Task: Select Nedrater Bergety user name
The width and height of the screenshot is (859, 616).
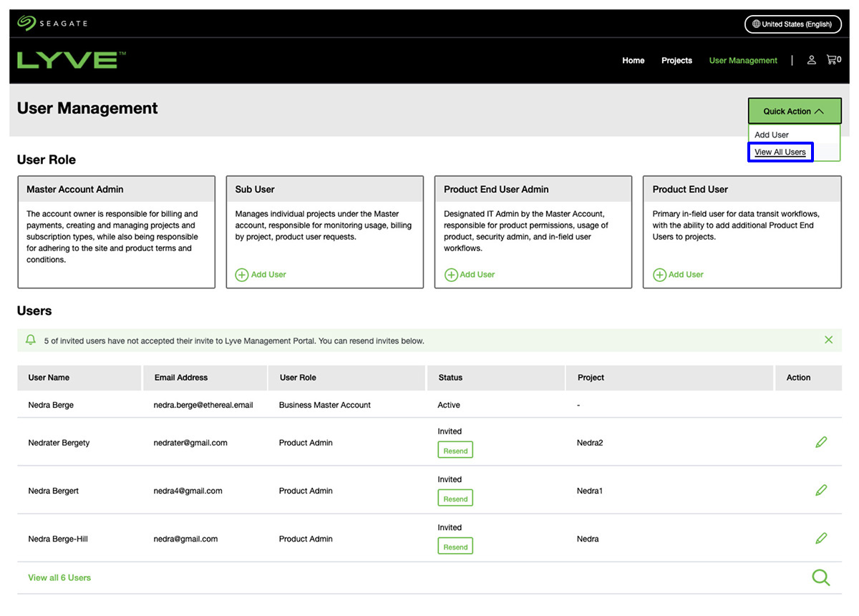Action: (x=59, y=443)
